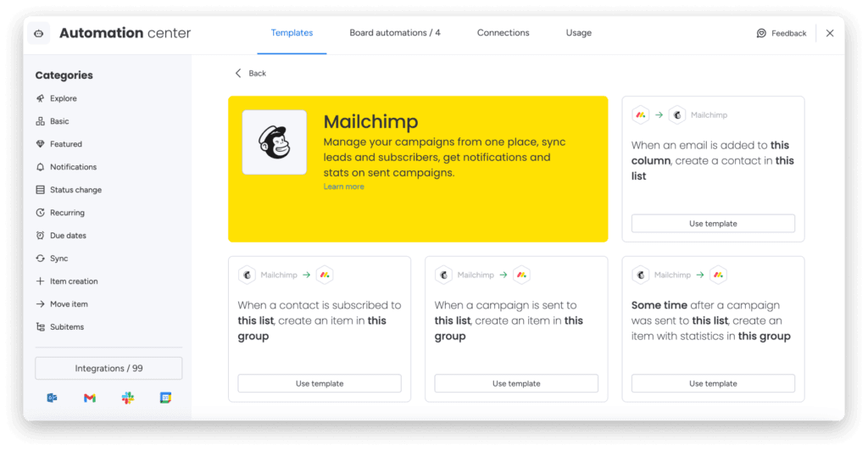Click the Due dates alarm icon
868x451 pixels.
41,235
